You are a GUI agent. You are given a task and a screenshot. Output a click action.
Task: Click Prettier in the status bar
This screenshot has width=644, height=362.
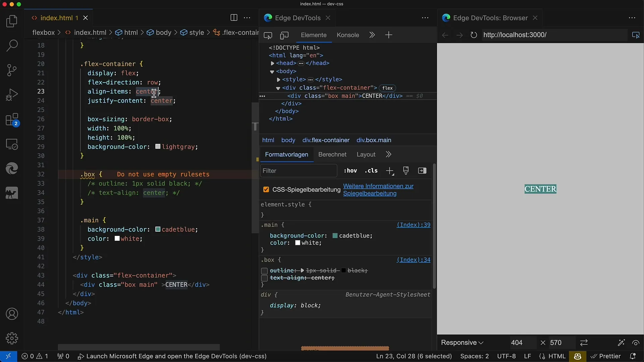pos(606,356)
